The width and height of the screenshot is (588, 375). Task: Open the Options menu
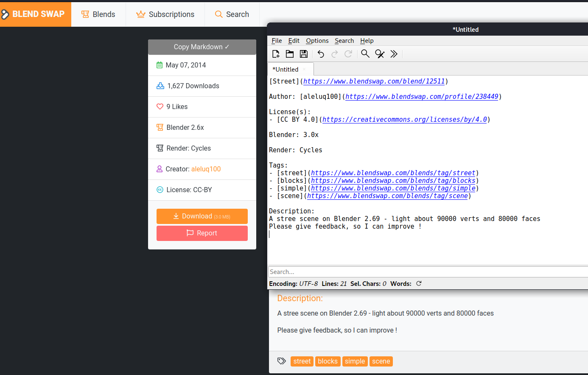(x=317, y=41)
